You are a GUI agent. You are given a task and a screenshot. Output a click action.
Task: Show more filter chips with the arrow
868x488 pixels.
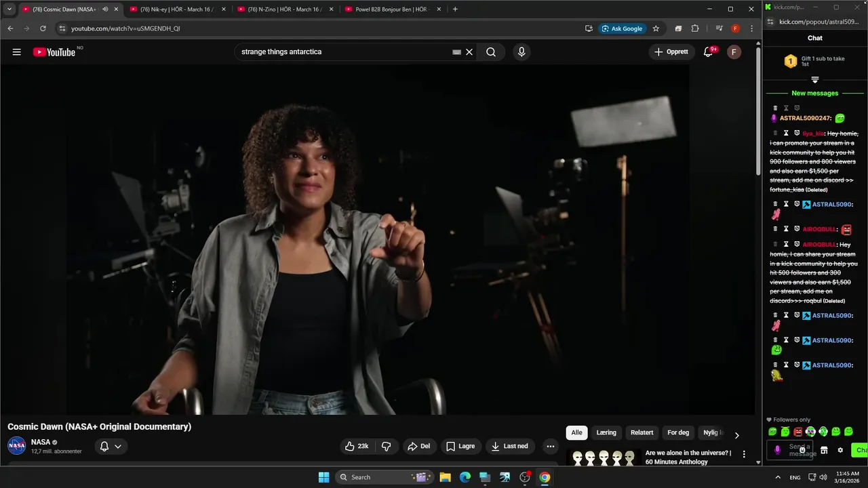[736, 435]
